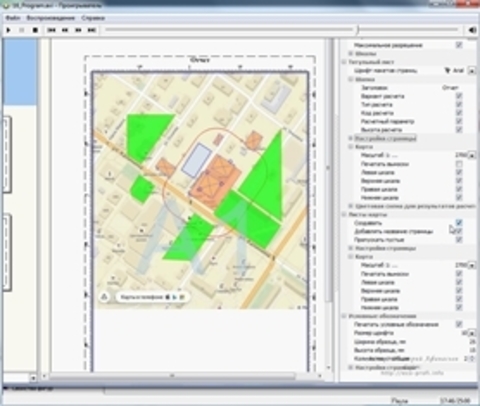The image size is (480, 406).
Task: Click the horizontal scrollbar below the report page
Action: coord(183,376)
